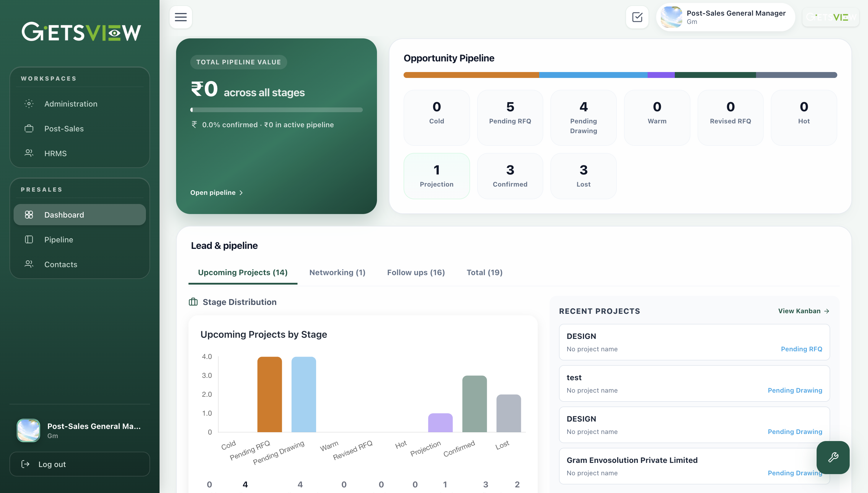Open the Post-Sales workspace

coord(79,128)
